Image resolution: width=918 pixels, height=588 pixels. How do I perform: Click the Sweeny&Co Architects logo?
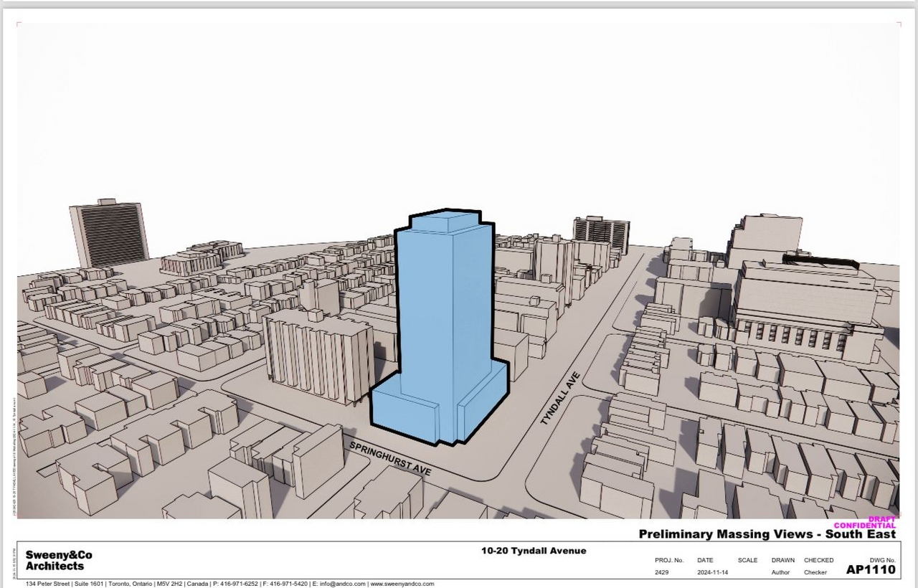59,560
